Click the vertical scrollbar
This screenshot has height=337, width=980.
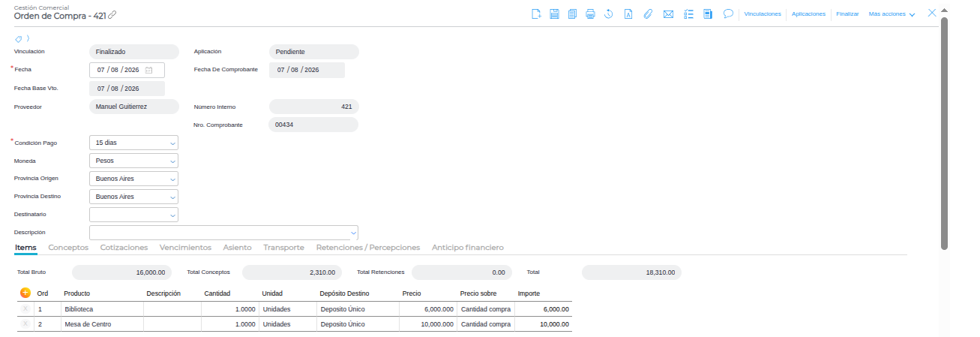944,133
